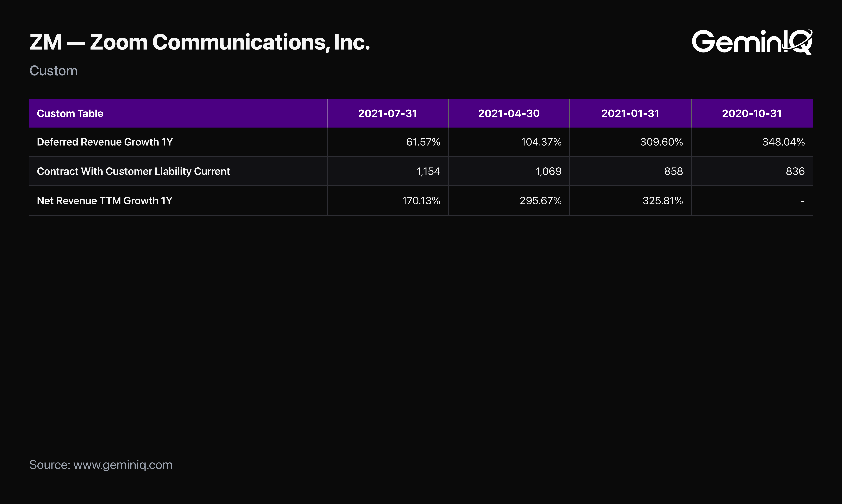Select the Custom Table header cell

(x=178, y=113)
